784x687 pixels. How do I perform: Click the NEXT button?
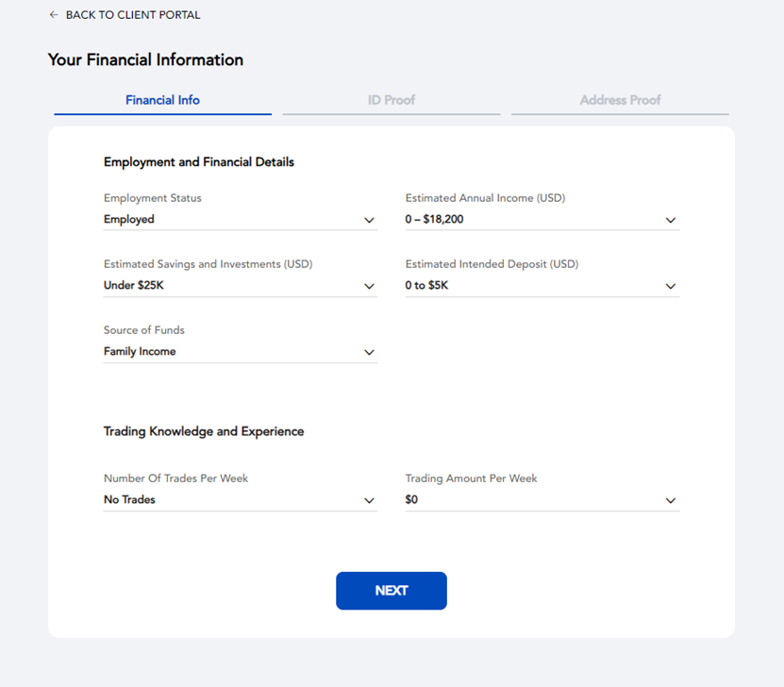pyautogui.click(x=391, y=591)
